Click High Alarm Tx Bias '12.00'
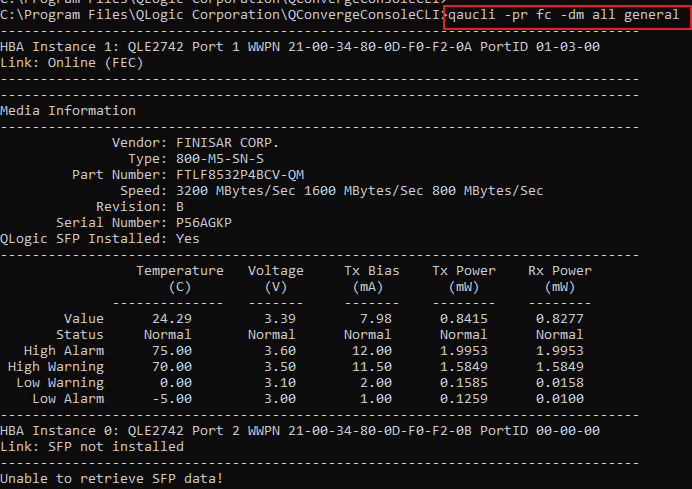Viewport: 692px width, 489px height. pos(372,351)
